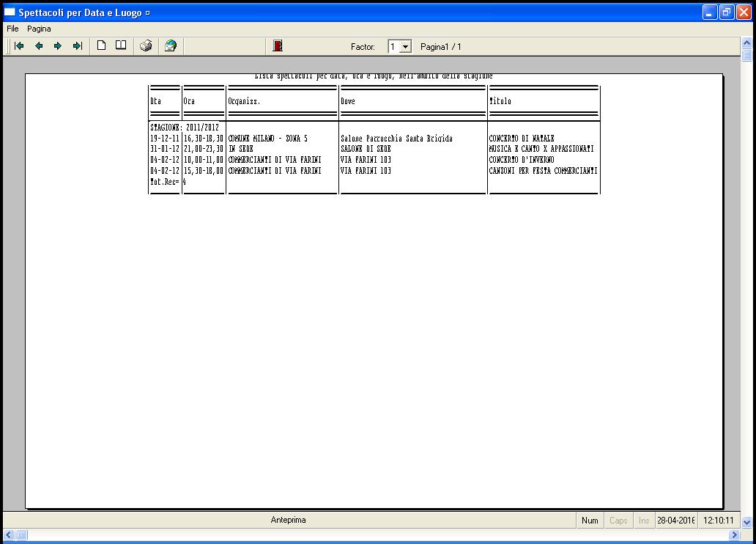Image resolution: width=756 pixels, height=544 pixels.
Task: Click the horizontal scrollbar right arrow
Action: click(x=734, y=534)
